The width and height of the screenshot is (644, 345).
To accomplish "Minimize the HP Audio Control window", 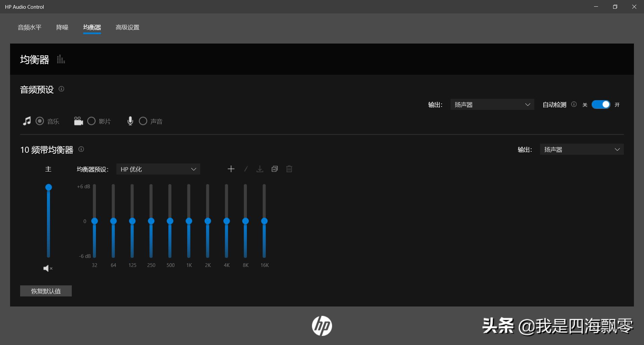I will point(596,7).
